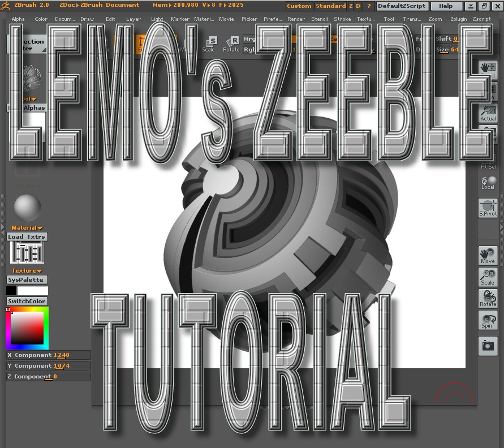Click the camera snapshot icon
504x448 pixels.
pos(488,346)
